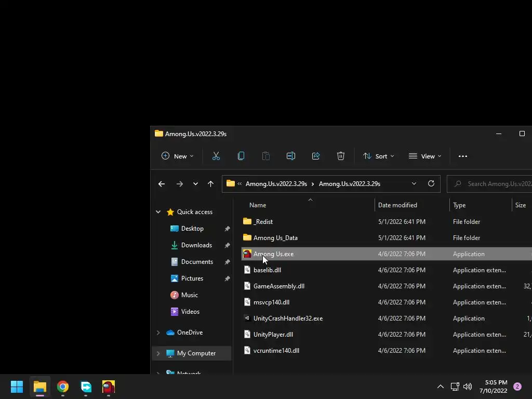Go forward with the right arrow
Viewport: 532px width, 399px height.
179,184
